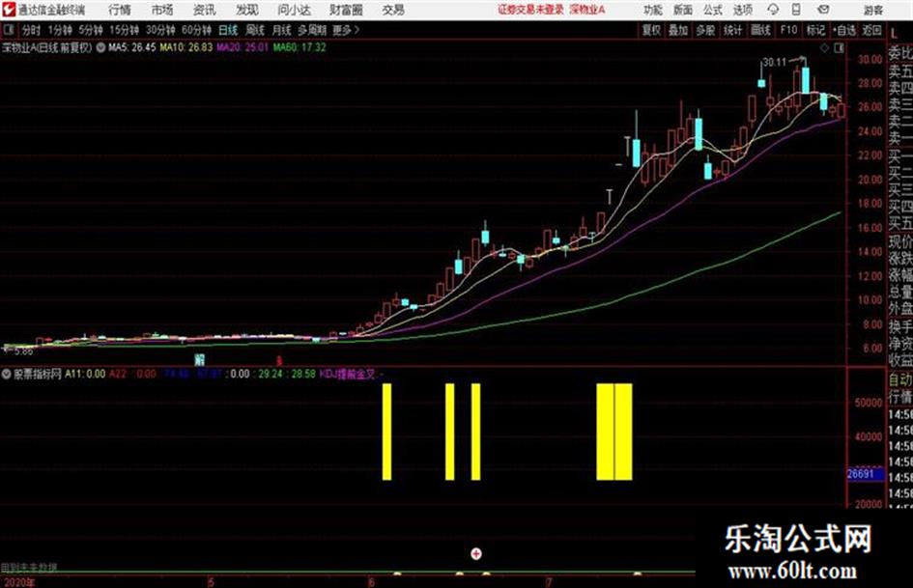
Task: Click the Tongdaxin red logo icon
Action: pyautogui.click(x=10, y=10)
